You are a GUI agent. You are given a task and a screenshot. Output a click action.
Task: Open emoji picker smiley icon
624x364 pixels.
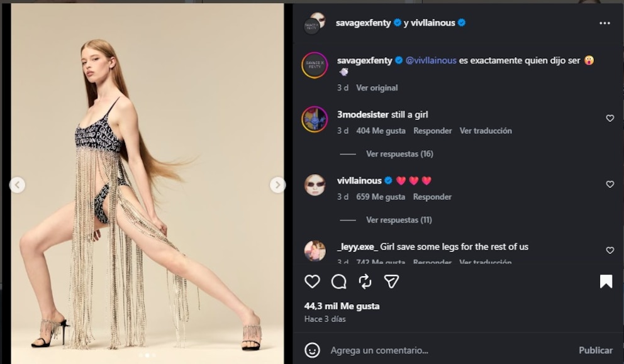[312, 350]
